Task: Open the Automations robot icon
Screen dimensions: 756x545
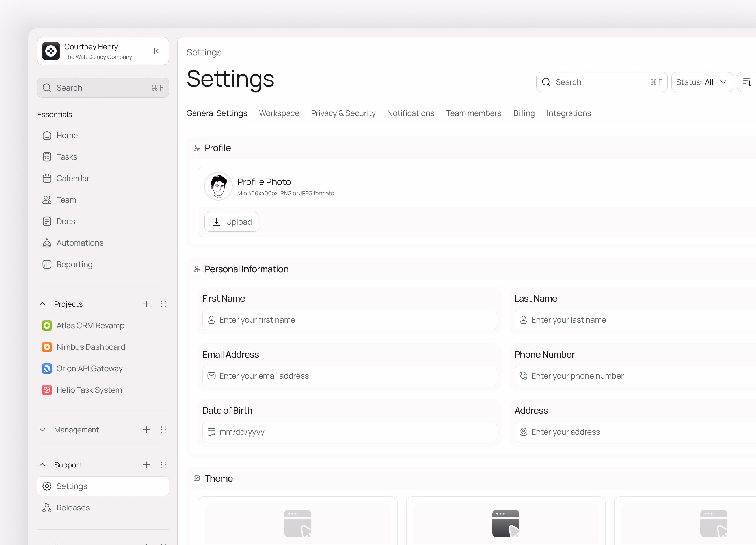Action: click(47, 243)
